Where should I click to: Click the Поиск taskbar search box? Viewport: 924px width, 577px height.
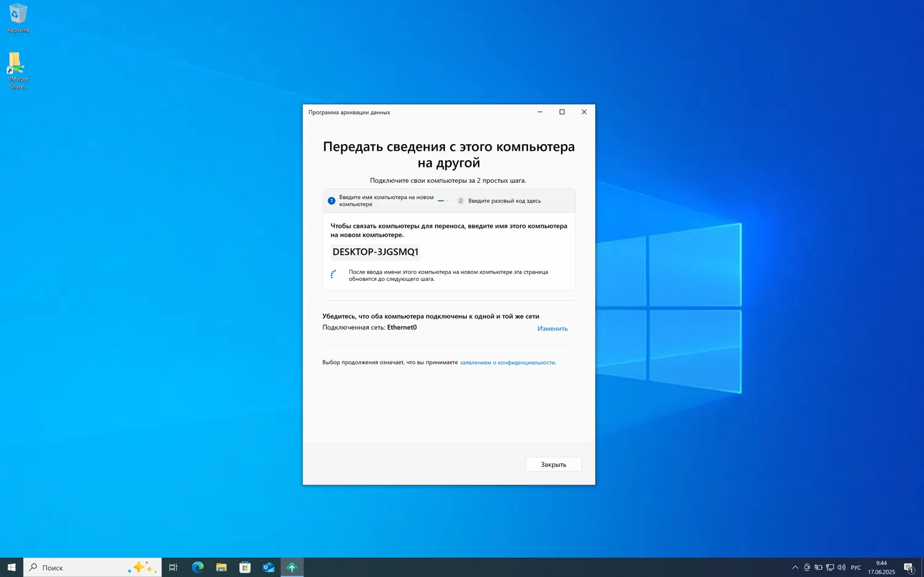92,567
